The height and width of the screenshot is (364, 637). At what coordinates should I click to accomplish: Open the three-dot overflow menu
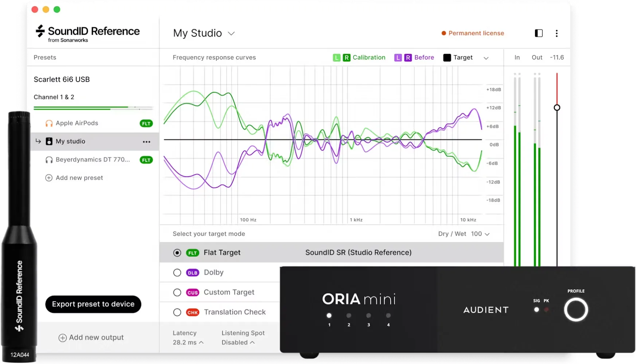556,33
